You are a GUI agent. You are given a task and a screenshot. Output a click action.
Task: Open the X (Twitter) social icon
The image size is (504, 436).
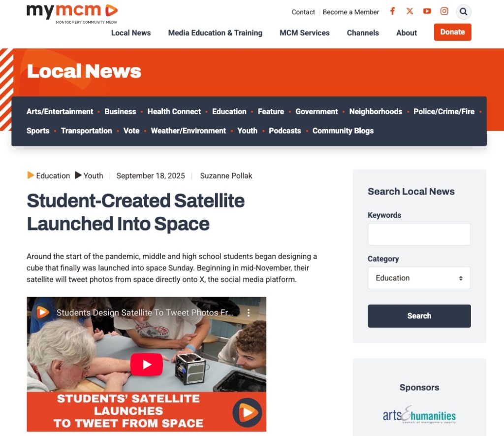[x=409, y=11]
